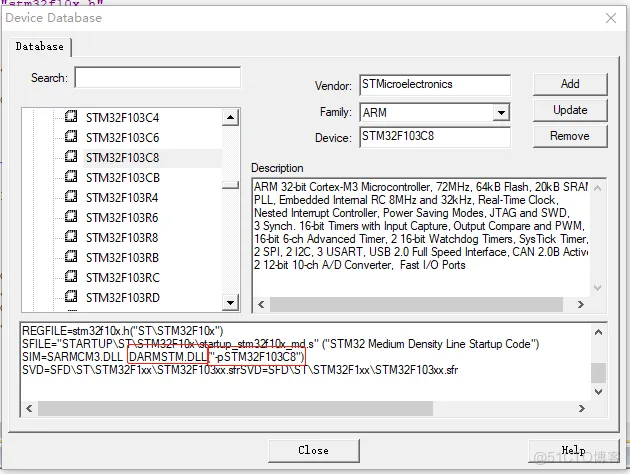Select STM32F103R4 in the device list
Viewport: 630px width, 474px height.
point(122,198)
